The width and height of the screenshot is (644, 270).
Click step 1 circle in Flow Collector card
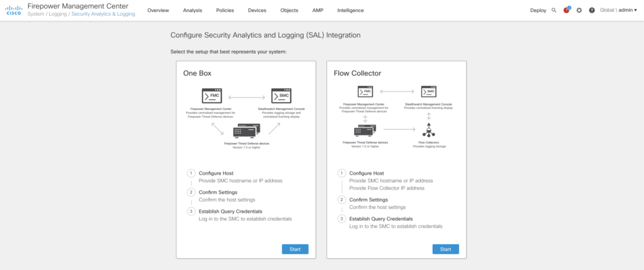click(341, 173)
